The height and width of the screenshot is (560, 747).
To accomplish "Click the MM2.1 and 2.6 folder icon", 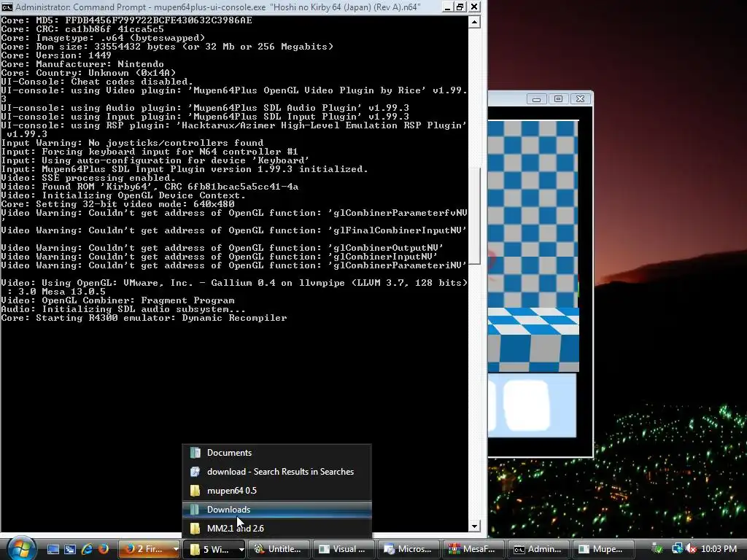I will (195, 528).
